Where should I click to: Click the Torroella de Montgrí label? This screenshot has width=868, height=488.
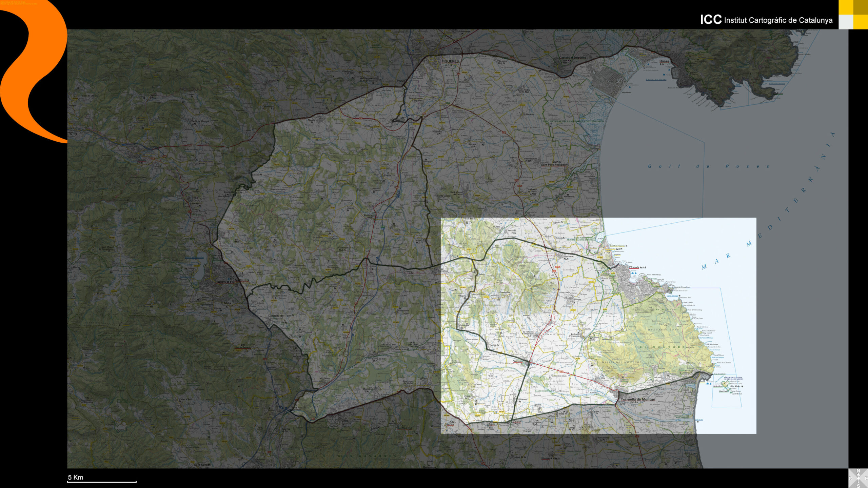(x=638, y=399)
